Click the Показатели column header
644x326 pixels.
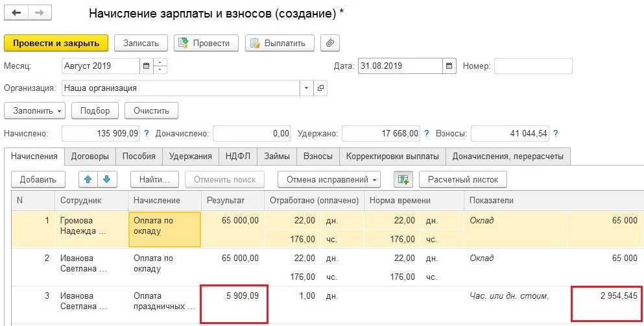tap(554, 201)
